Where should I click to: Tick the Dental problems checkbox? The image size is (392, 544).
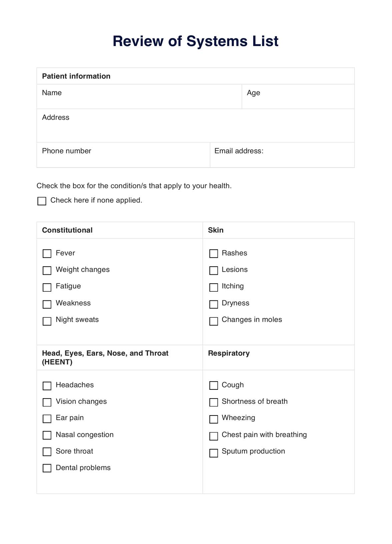(x=47, y=468)
